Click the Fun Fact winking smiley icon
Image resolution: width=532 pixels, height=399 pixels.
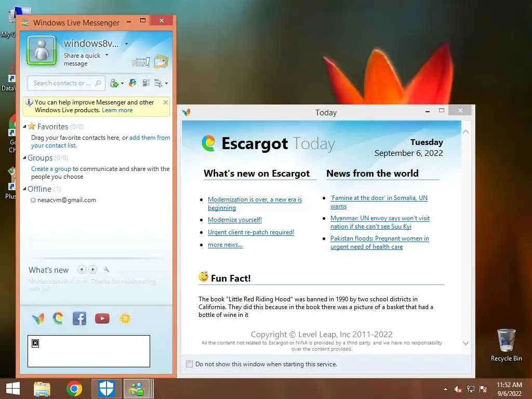(x=203, y=277)
